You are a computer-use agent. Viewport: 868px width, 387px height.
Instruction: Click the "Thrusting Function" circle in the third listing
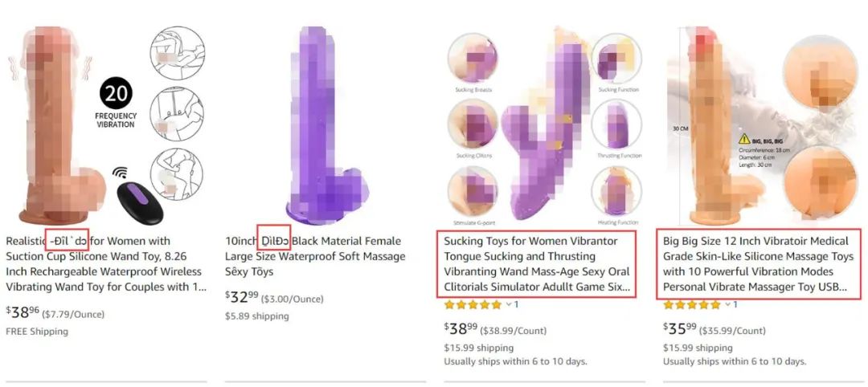tap(616, 124)
